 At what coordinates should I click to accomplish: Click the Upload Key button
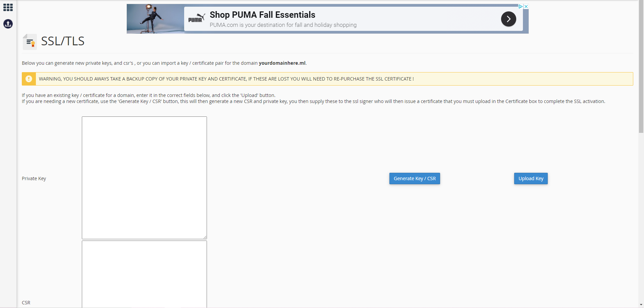tap(531, 178)
